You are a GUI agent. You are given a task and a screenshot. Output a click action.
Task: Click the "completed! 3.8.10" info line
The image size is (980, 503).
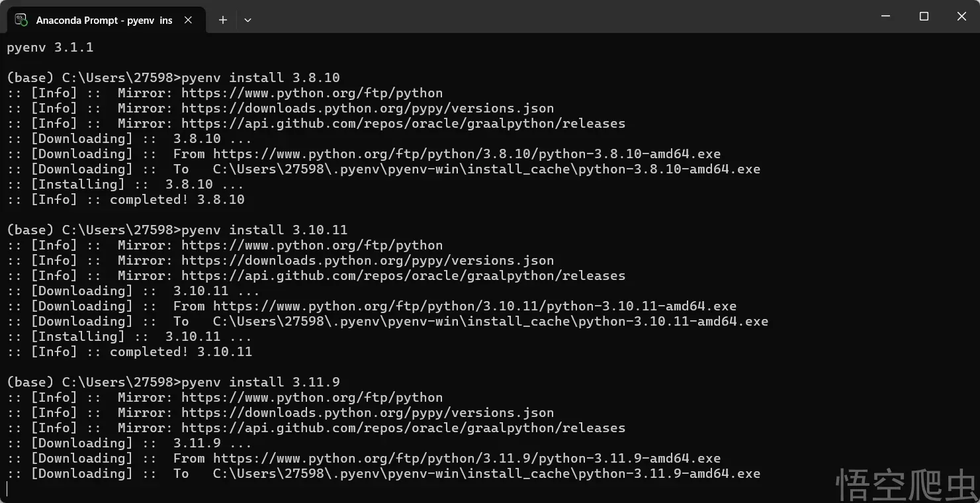click(x=177, y=199)
